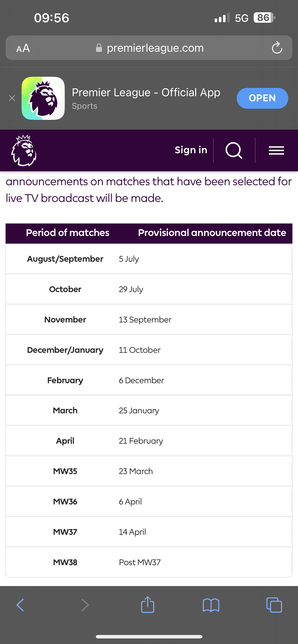The image size is (298, 644).
Task: Select the MW38 table row
Action: (149, 562)
